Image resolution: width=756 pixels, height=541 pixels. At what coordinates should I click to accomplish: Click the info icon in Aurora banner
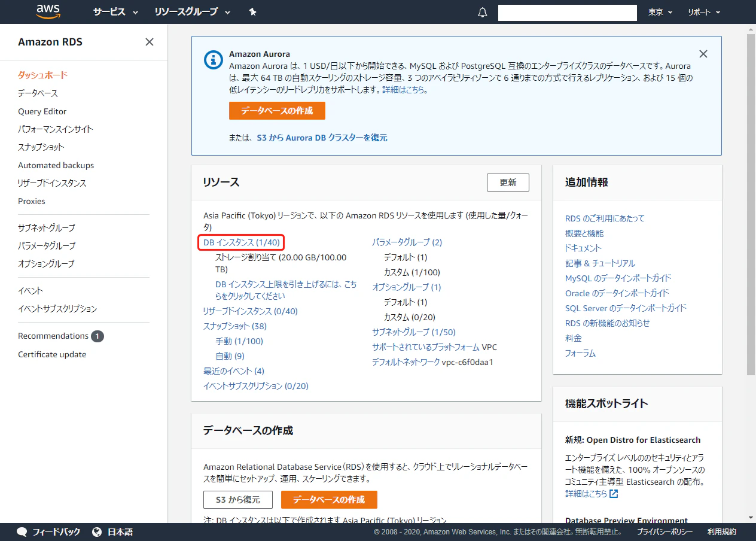click(213, 59)
